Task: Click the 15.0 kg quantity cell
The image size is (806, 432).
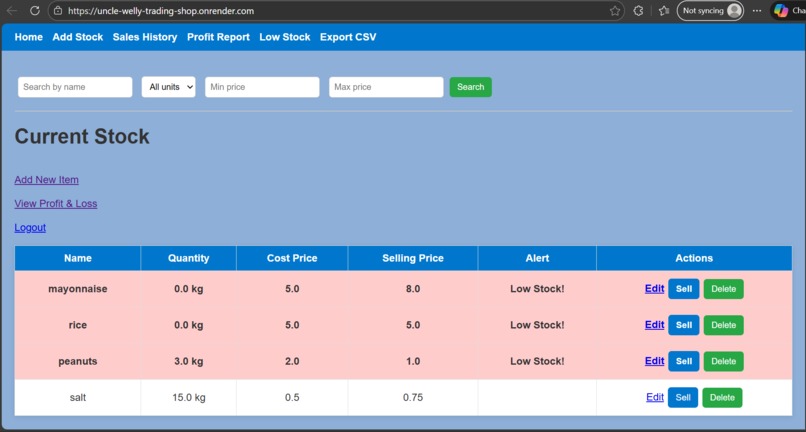Action: 189,398
